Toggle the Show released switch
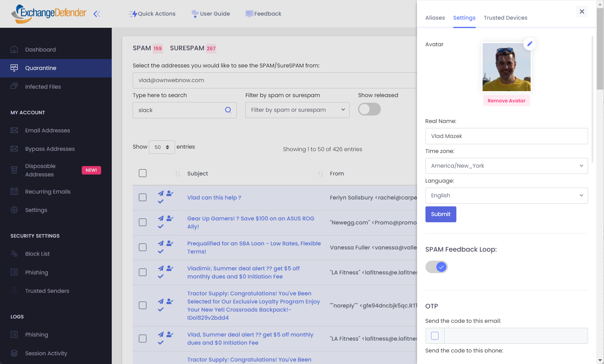The height and width of the screenshot is (364, 604). [369, 109]
